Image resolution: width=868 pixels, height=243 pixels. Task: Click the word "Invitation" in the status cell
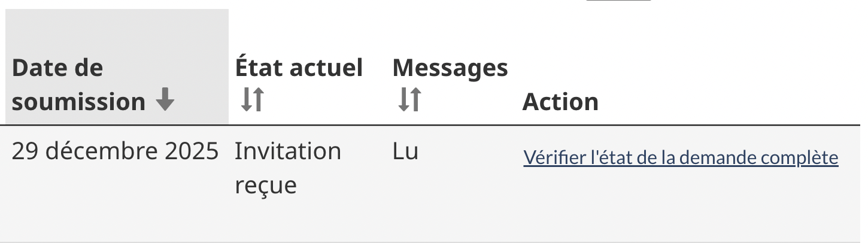coord(287,151)
